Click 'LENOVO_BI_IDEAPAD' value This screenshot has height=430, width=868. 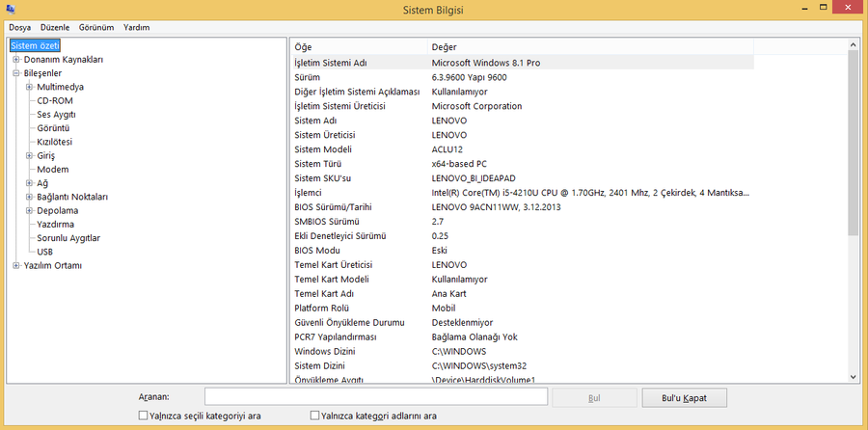point(474,178)
